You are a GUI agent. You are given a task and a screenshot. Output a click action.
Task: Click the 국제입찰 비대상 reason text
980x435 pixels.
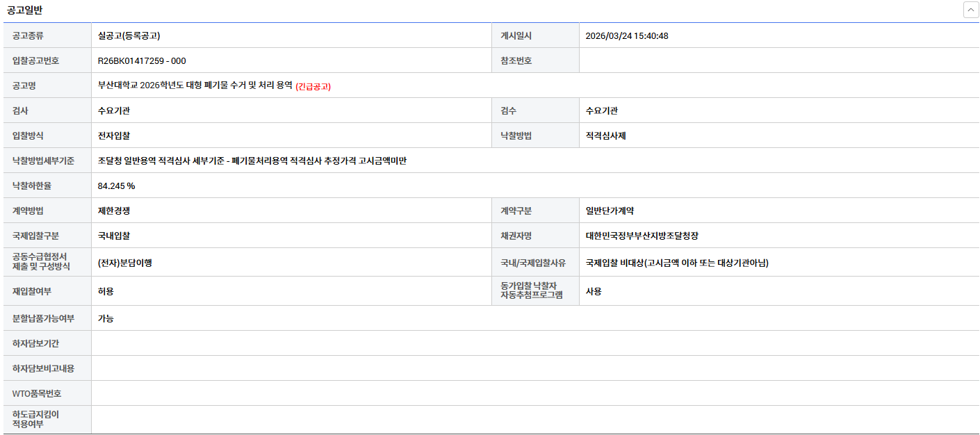(x=677, y=263)
